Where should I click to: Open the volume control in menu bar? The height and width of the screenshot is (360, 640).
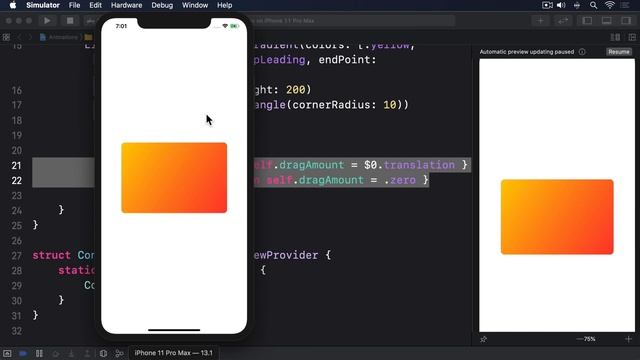pyautogui.click(x=561, y=5)
